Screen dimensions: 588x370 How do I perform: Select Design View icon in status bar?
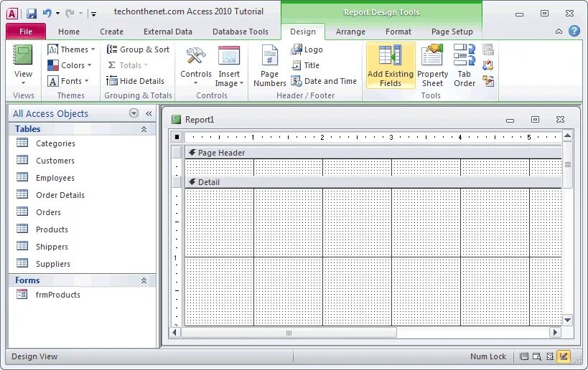[x=564, y=356]
